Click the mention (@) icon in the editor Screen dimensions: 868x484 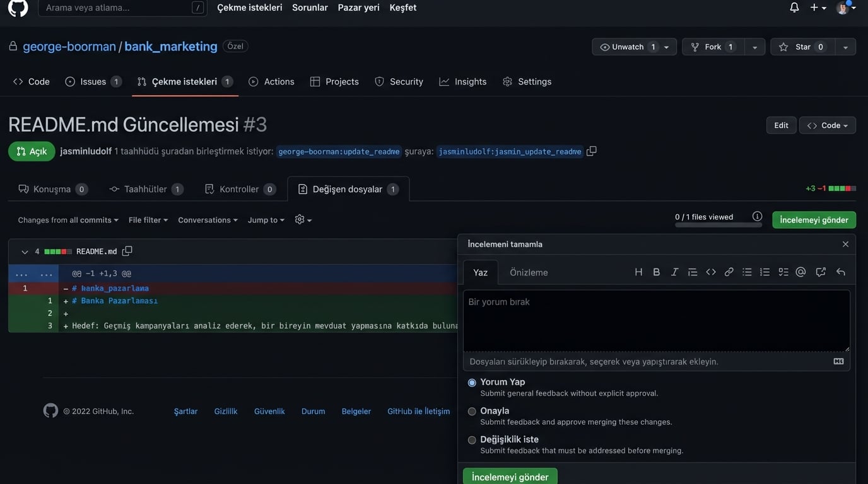point(801,272)
